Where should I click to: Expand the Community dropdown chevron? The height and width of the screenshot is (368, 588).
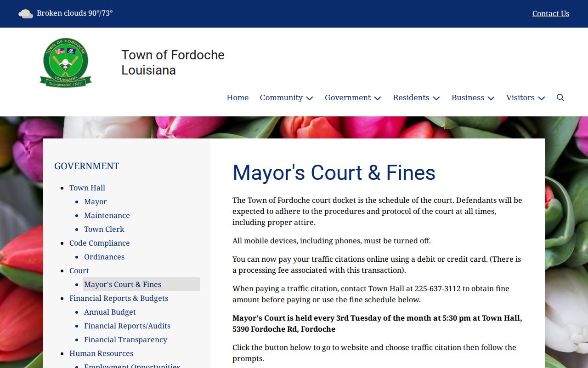[x=310, y=98]
